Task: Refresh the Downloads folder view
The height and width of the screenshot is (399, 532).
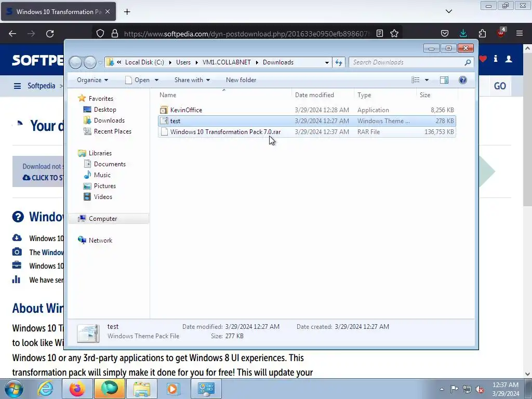Action: [x=339, y=62]
